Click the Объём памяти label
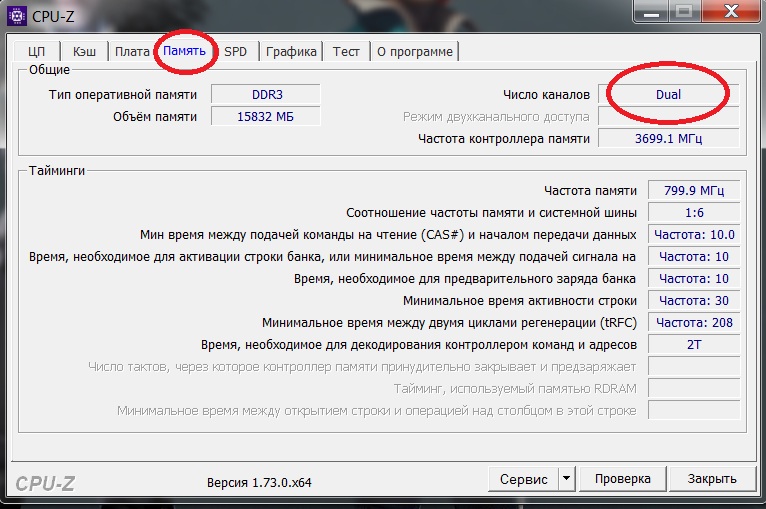The width and height of the screenshot is (766, 509). 155,117
